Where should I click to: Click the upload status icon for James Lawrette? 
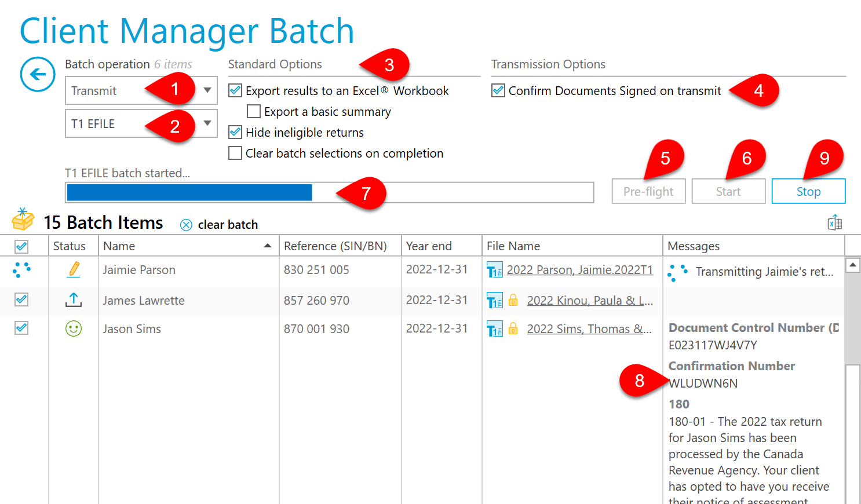pos(74,300)
